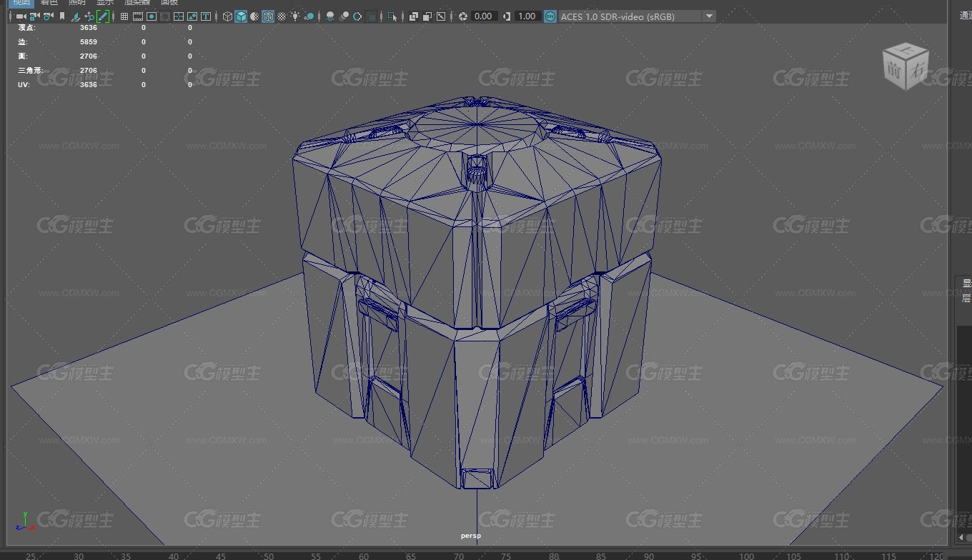972x560 pixels.
Task: Toggle Wireframe on Shaded icon
Action: [268, 16]
